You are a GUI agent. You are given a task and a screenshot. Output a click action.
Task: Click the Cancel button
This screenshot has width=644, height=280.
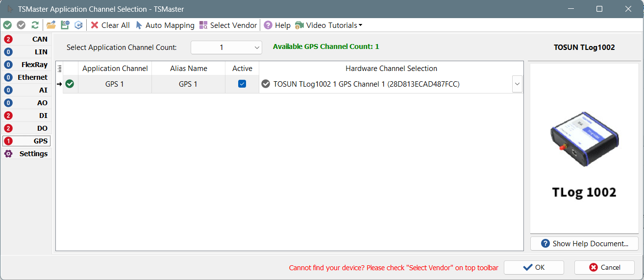pyautogui.click(x=604, y=267)
